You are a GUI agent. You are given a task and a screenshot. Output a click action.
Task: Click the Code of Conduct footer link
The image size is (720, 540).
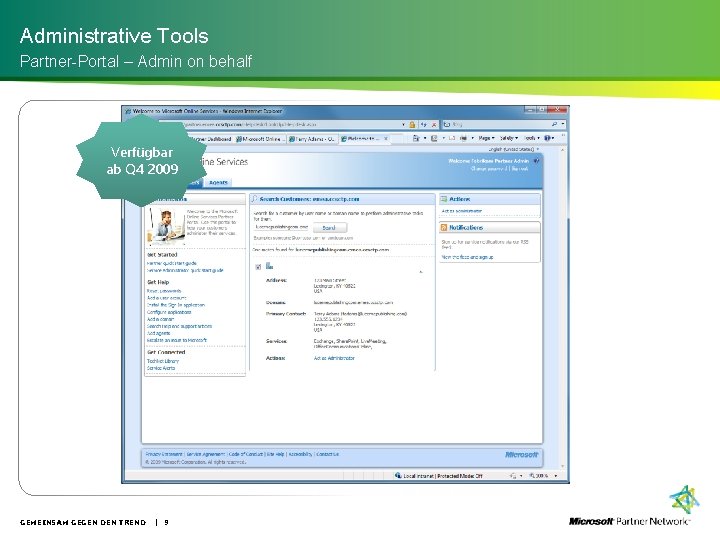246,454
